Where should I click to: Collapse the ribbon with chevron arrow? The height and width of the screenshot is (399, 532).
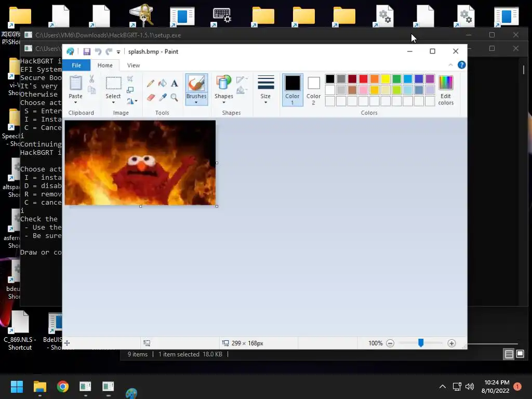point(450,65)
